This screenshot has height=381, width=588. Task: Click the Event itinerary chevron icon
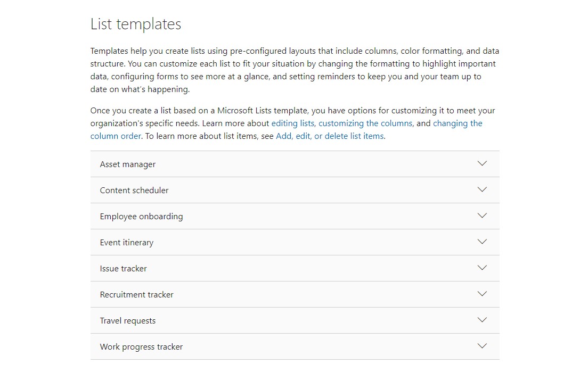(x=483, y=242)
